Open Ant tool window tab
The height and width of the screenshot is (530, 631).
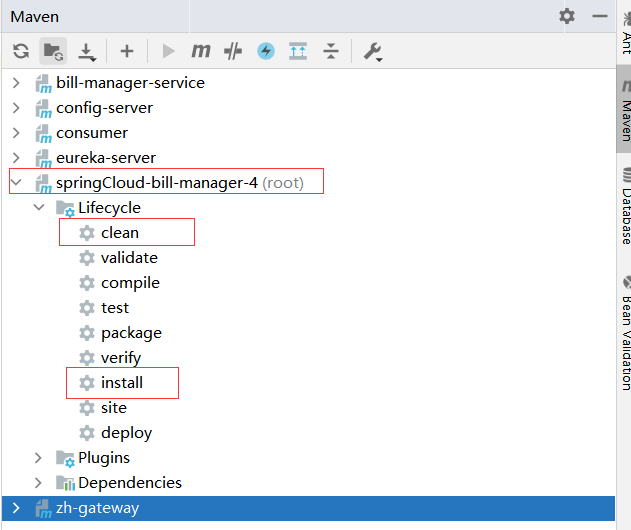pyautogui.click(x=626, y=32)
